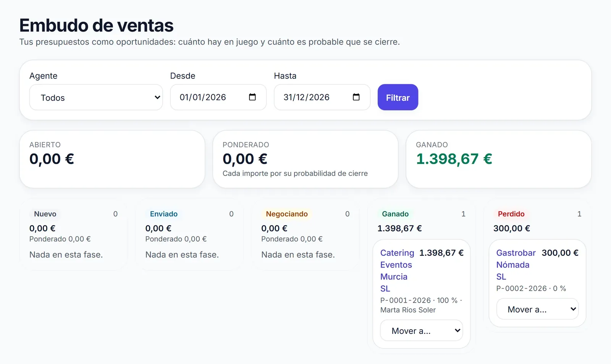The image size is (611, 364).
Task: Click the P-0001-2026 · 100 % reference text
Action: click(x=419, y=300)
